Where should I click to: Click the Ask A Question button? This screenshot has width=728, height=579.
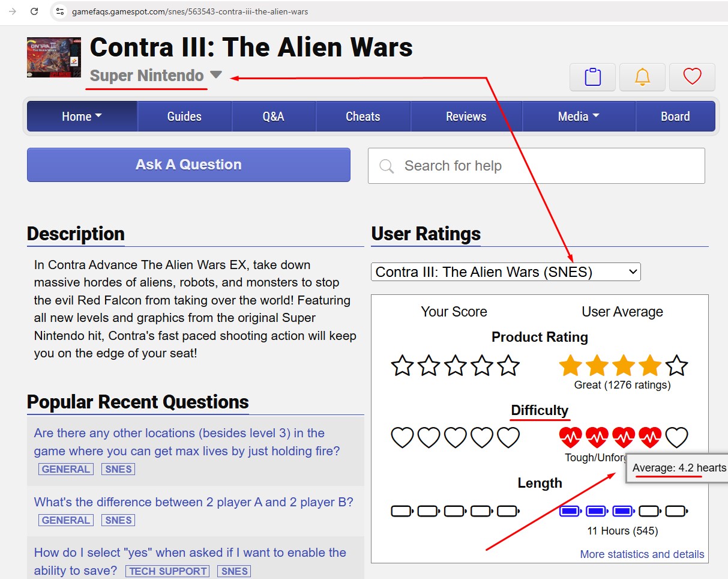pos(188,165)
